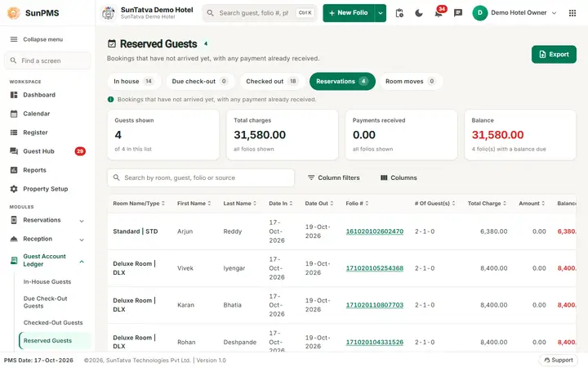Switch to the In house tab
The image size is (588, 368).
133,82
